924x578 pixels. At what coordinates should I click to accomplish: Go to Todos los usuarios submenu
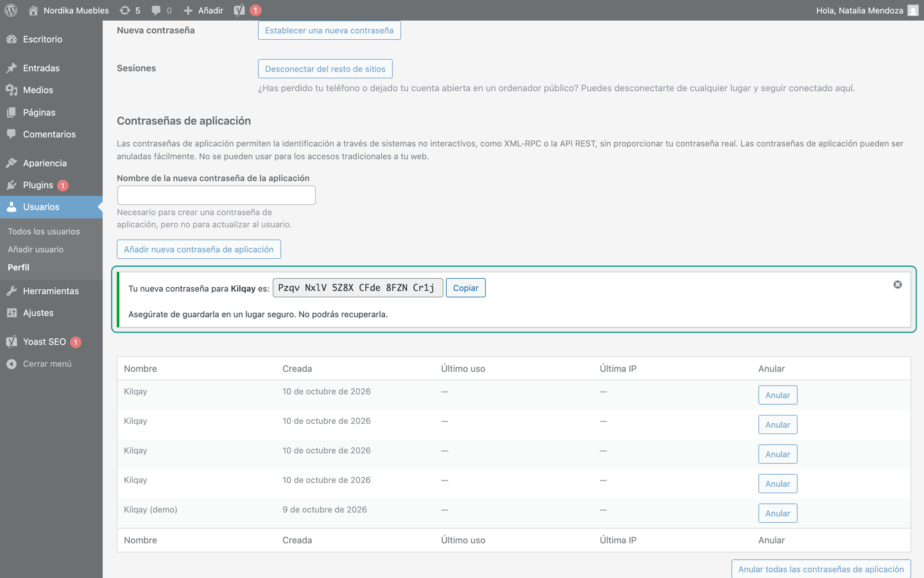pos(44,231)
